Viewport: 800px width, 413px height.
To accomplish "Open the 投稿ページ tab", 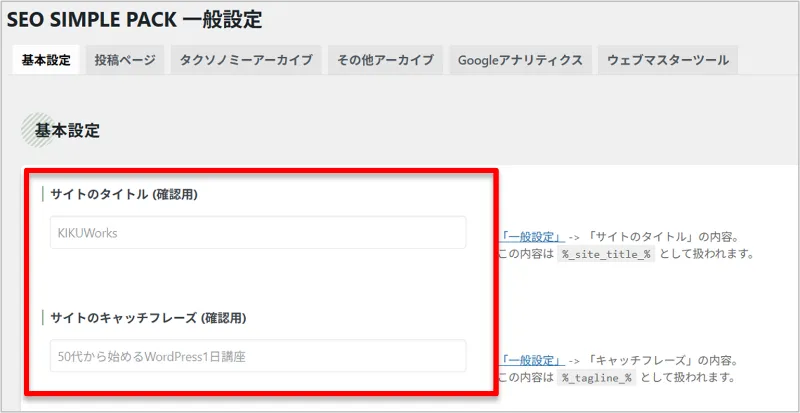I will click(125, 60).
